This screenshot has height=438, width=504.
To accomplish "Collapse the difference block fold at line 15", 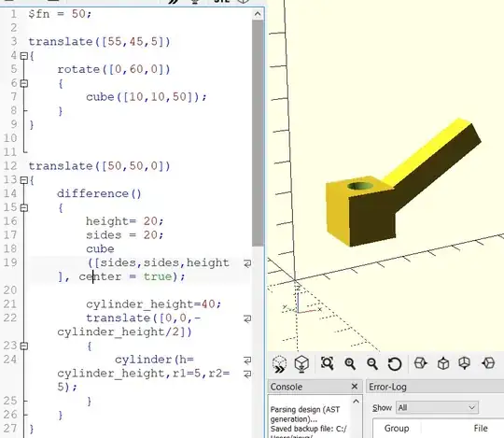I will coord(23,207).
